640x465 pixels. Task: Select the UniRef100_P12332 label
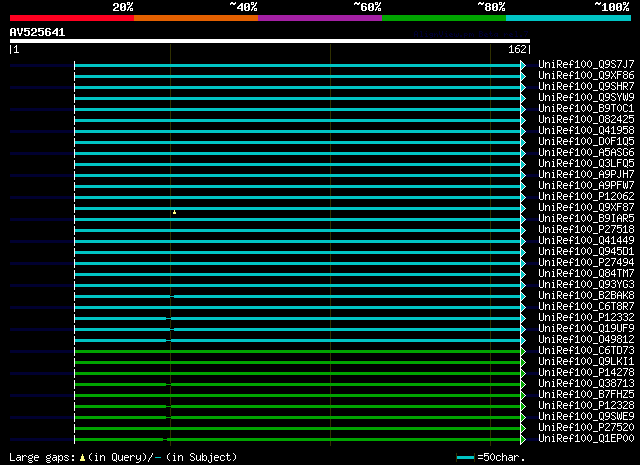586,318
